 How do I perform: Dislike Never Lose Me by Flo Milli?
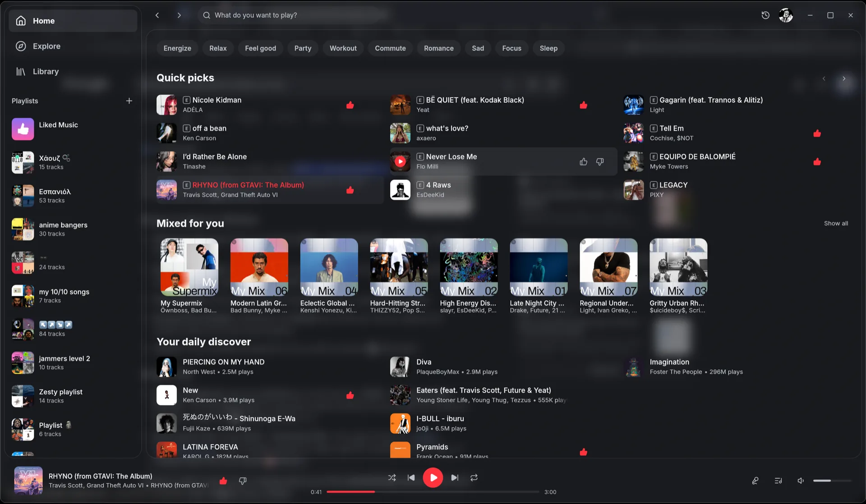click(600, 161)
